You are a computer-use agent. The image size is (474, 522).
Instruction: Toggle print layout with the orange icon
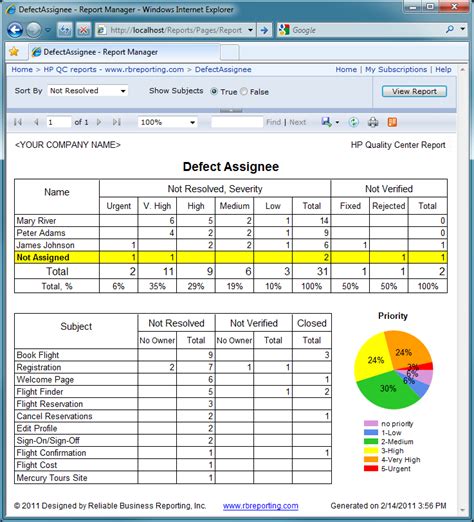pyautogui.click(x=392, y=122)
